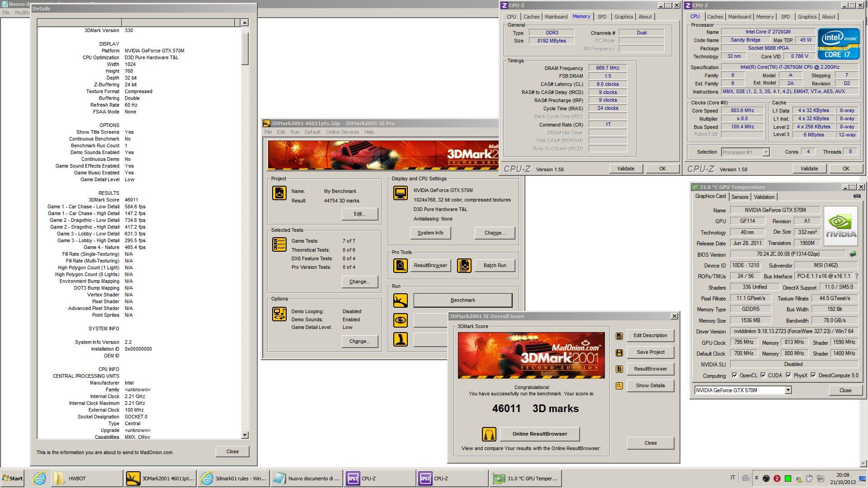
Task: Click the Save Project button
Action: [x=650, y=352]
